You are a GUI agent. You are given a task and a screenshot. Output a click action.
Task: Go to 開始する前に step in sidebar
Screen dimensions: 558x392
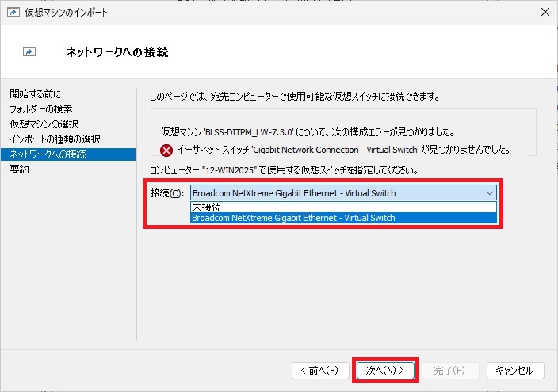pyautogui.click(x=35, y=94)
